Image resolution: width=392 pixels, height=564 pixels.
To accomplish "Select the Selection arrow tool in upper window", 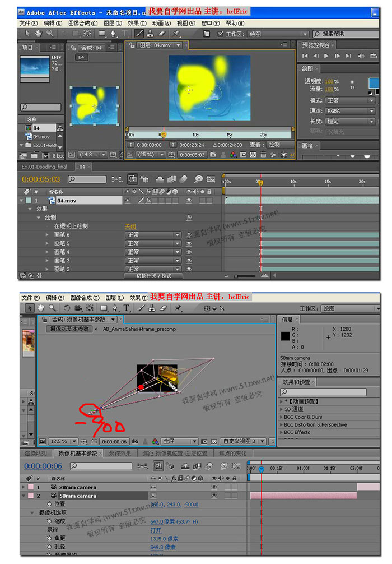I will click(x=27, y=34).
